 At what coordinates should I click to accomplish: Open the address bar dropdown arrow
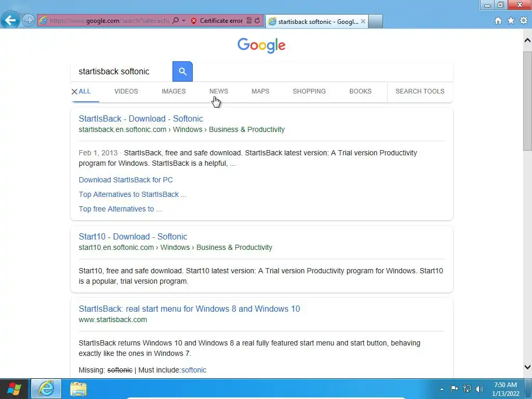coord(183,21)
